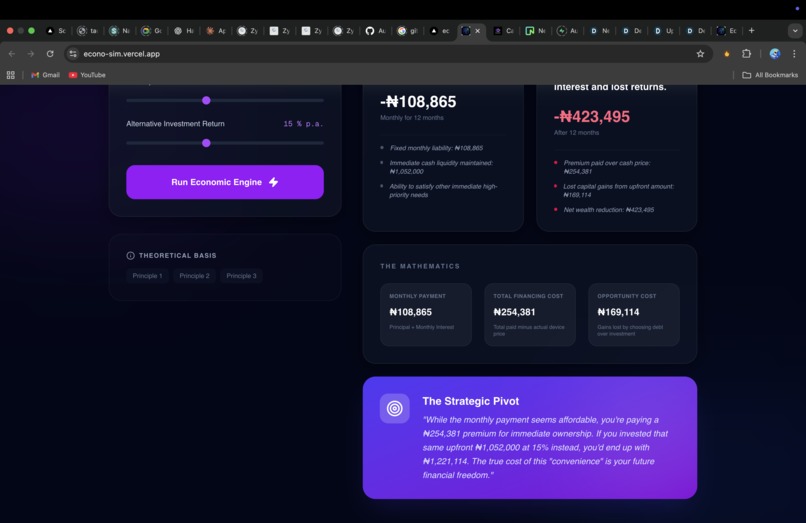This screenshot has height=523, width=806.
Task: Switch to the 'gi' tab
Action: [407, 31]
